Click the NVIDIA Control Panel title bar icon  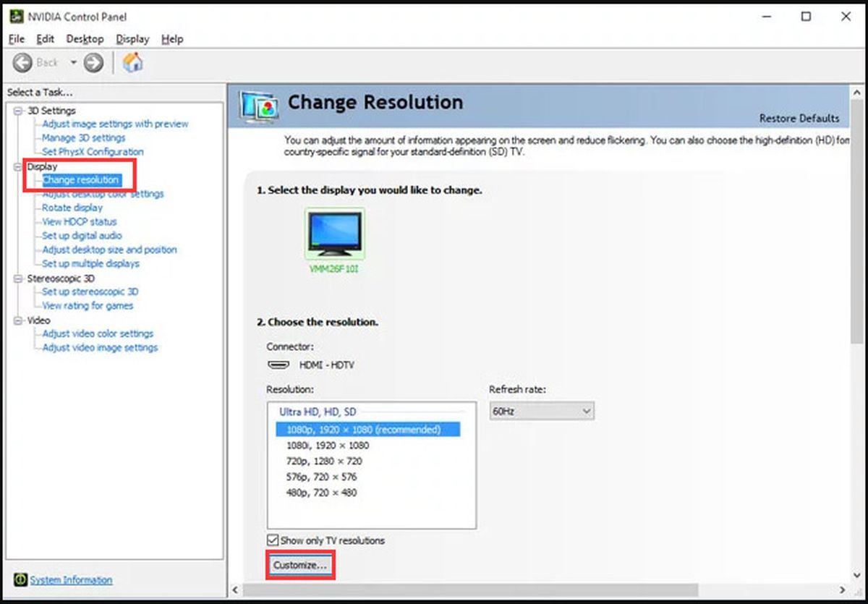pos(16,16)
